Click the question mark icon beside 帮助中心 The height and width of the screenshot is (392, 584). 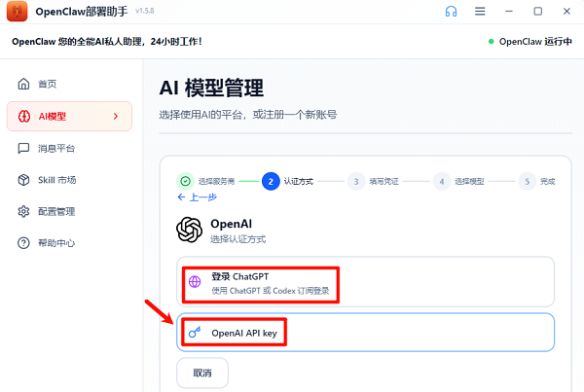click(23, 243)
